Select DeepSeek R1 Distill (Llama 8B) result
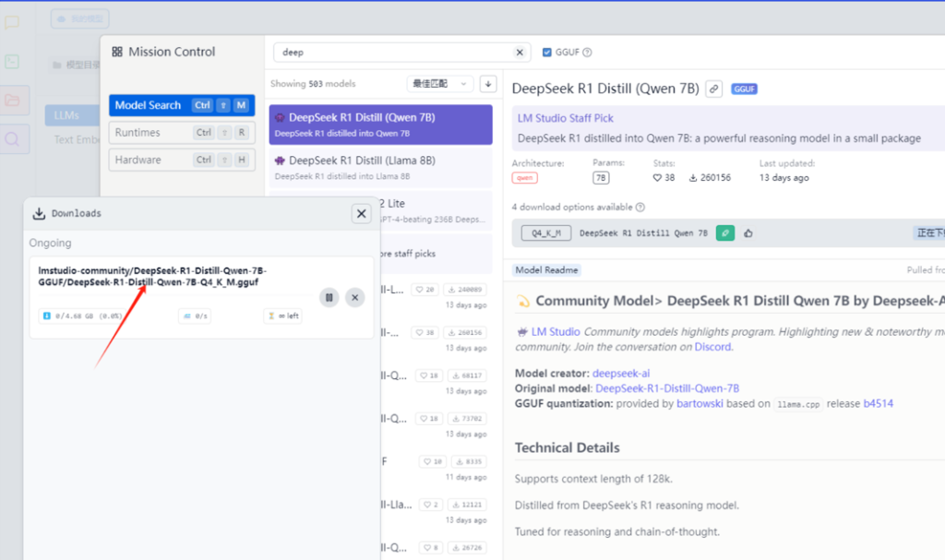945x560 pixels. 380,168
